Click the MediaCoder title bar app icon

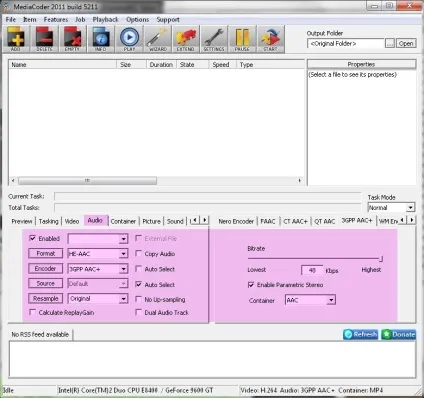[6, 6]
